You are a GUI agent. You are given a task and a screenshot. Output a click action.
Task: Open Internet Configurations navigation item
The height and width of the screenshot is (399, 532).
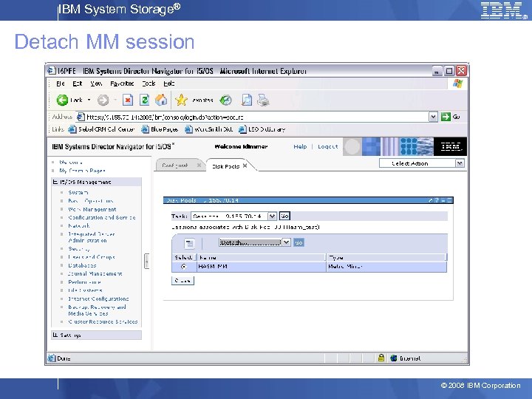pyautogui.click(x=98, y=299)
